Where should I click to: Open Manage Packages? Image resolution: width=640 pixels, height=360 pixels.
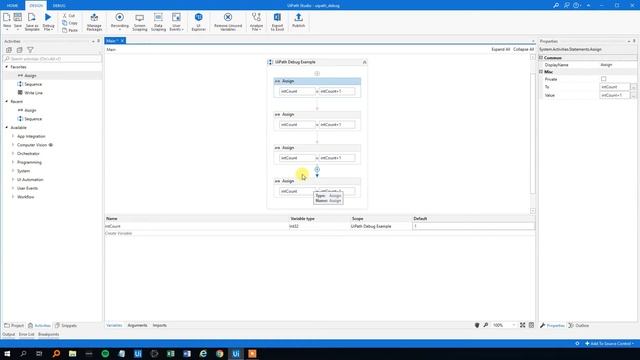pos(94,22)
